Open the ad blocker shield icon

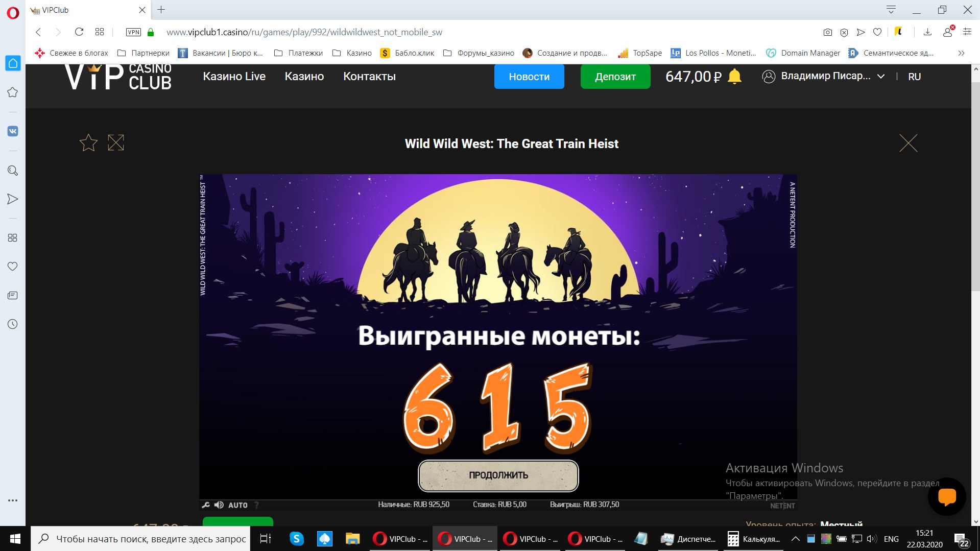844,32
